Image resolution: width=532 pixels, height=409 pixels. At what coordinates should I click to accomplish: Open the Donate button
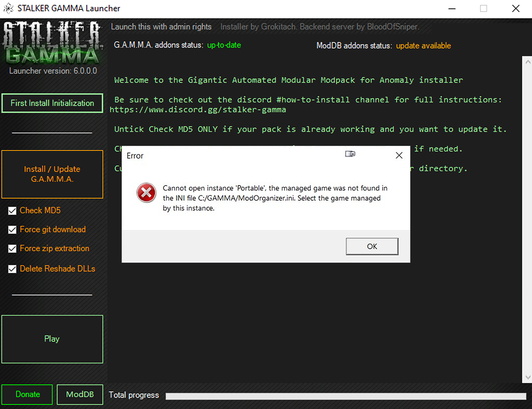(27, 395)
